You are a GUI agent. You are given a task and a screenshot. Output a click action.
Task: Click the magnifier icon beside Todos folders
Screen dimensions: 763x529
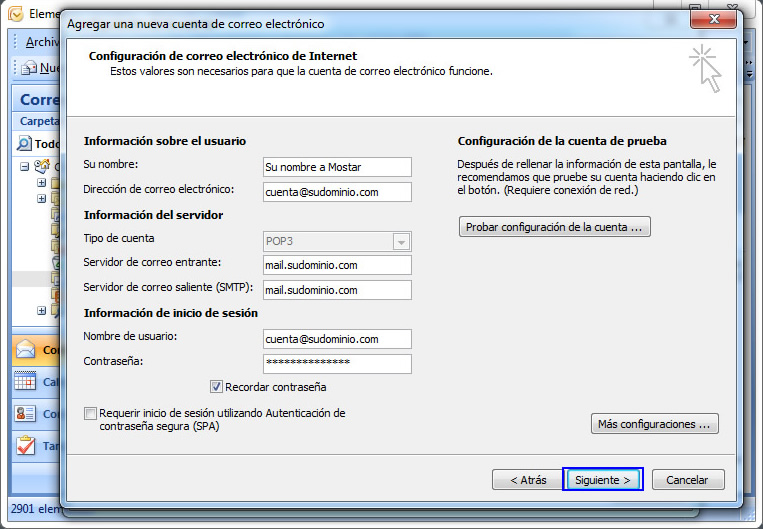(x=25, y=144)
